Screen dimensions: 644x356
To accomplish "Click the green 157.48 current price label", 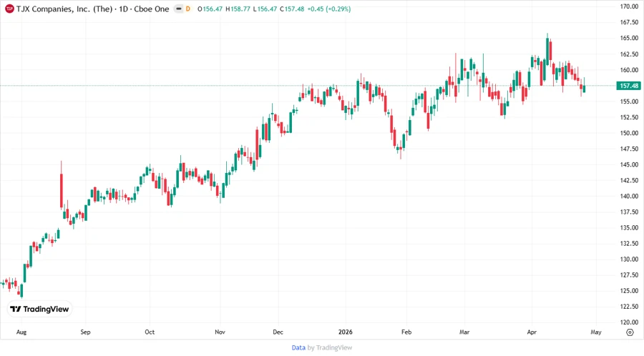I will (629, 86).
